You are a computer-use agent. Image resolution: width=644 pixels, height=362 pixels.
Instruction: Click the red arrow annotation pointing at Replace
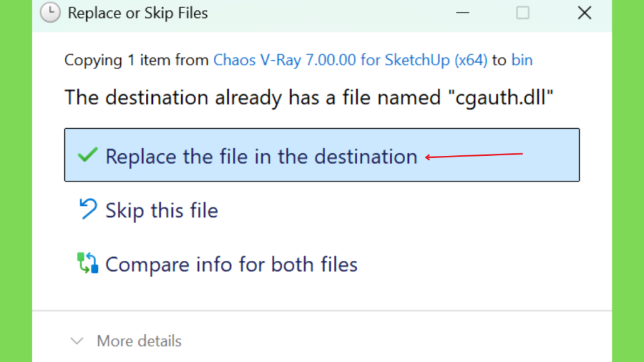474,156
